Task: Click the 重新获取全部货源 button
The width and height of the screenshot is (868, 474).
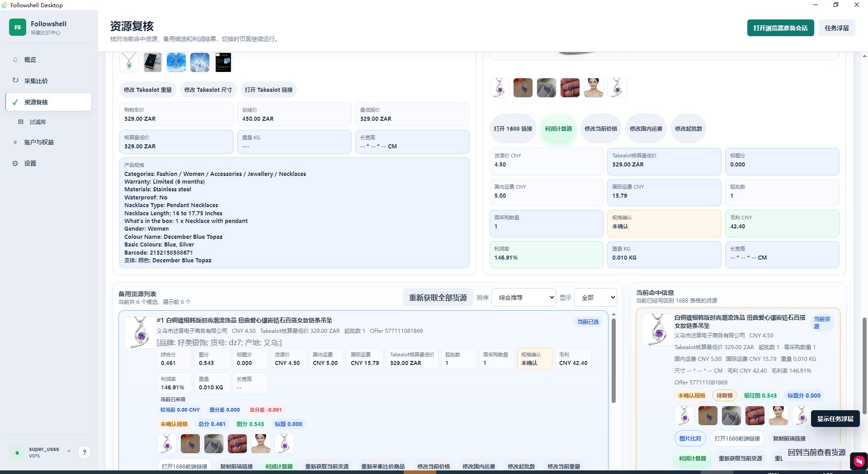Action: [x=438, y=298]
